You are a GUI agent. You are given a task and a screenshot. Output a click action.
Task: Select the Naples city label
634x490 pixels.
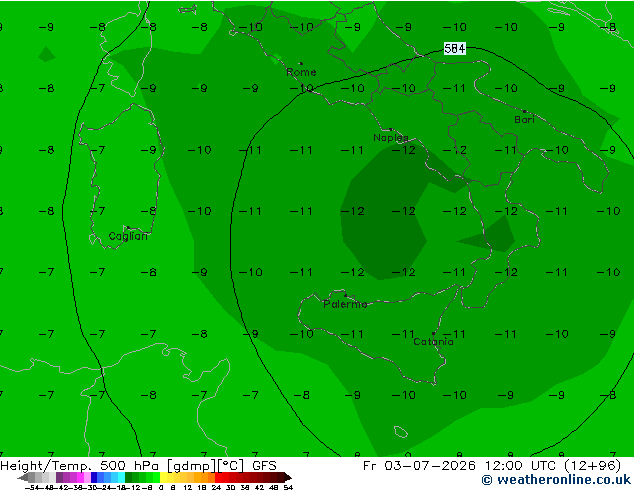point(391,138)
